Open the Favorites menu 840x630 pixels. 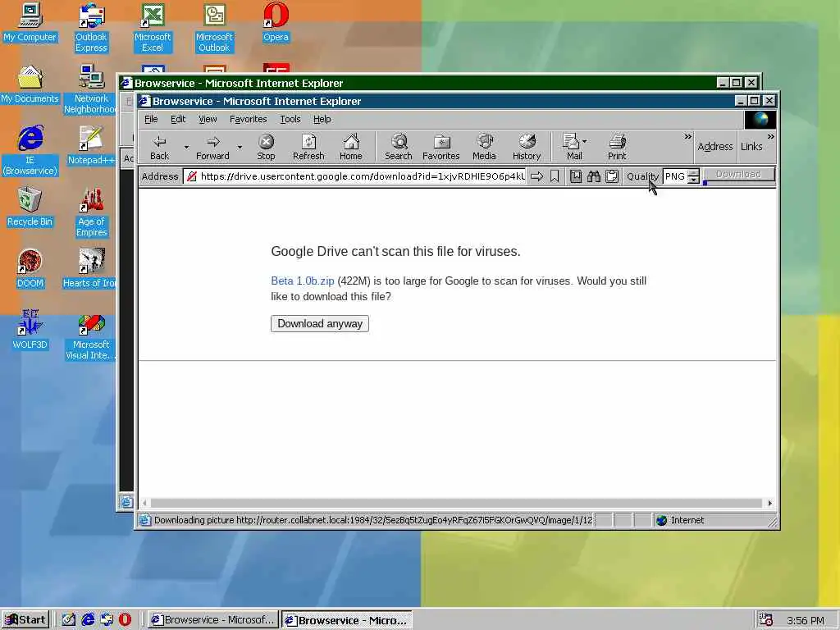click(x=248, y=119)
